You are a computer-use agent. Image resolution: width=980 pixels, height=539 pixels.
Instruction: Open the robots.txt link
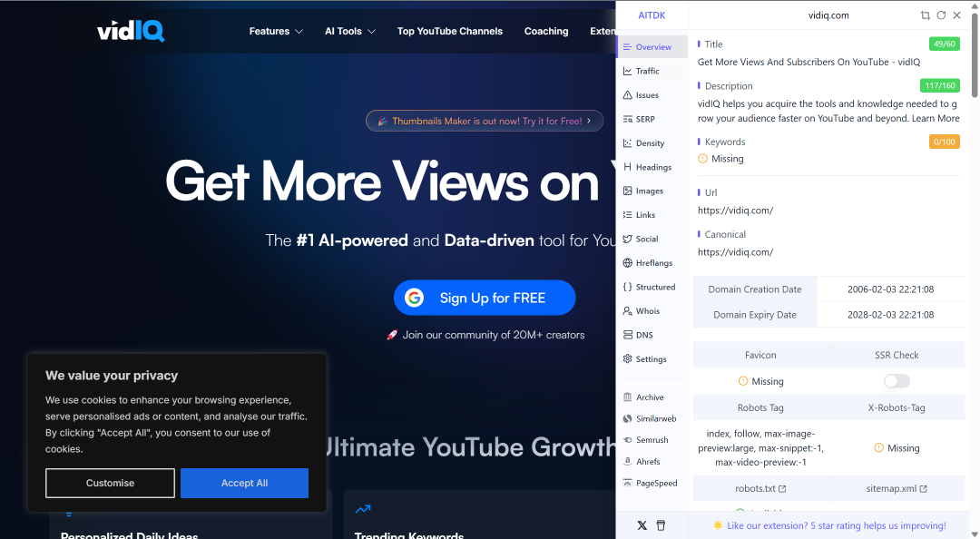(x=760, y=488)
